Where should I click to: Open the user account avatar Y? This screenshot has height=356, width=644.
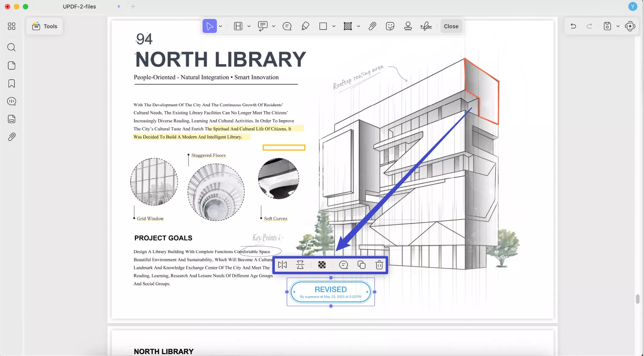point(633,6)
